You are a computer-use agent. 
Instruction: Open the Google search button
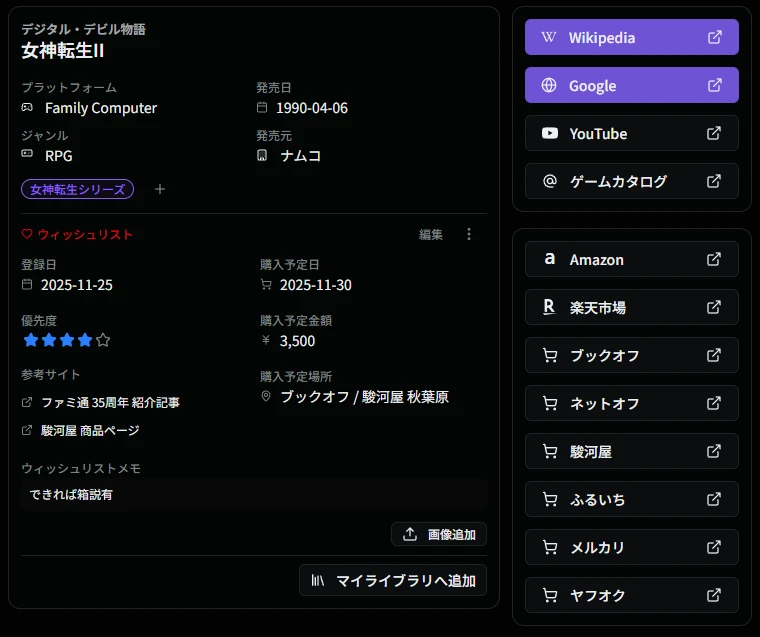pyautogui.click(x=632, y=85)
